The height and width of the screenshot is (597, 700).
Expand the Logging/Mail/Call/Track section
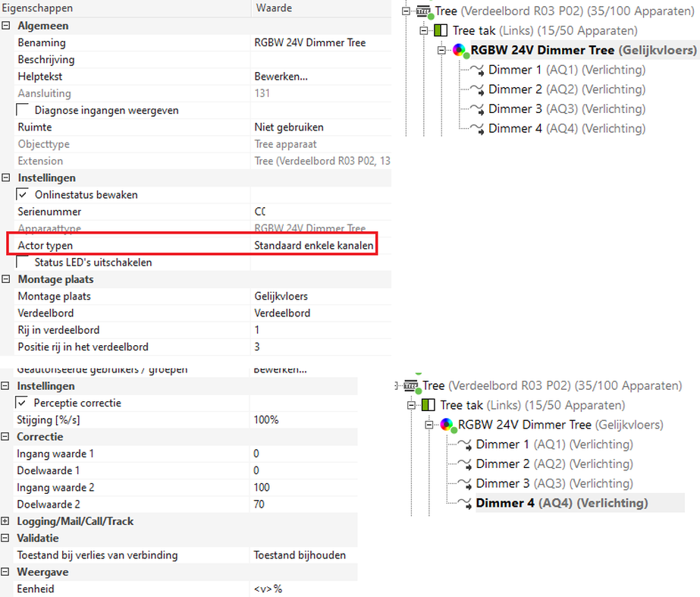coord(5,520)
